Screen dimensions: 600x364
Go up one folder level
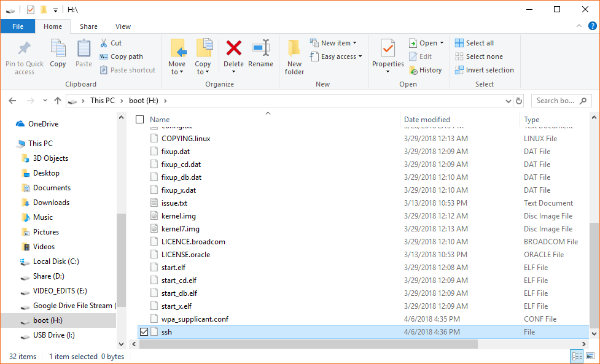tap(58, 101)
